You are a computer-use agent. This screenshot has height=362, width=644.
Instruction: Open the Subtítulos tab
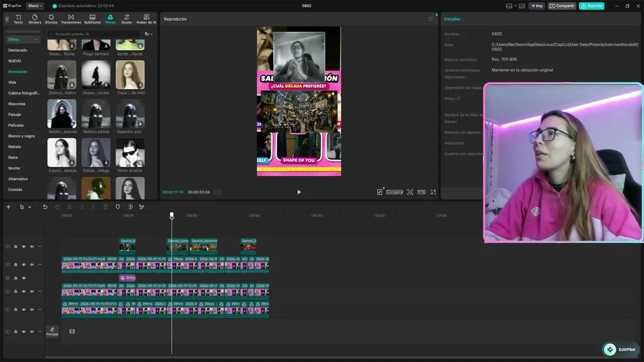point(93,19)
